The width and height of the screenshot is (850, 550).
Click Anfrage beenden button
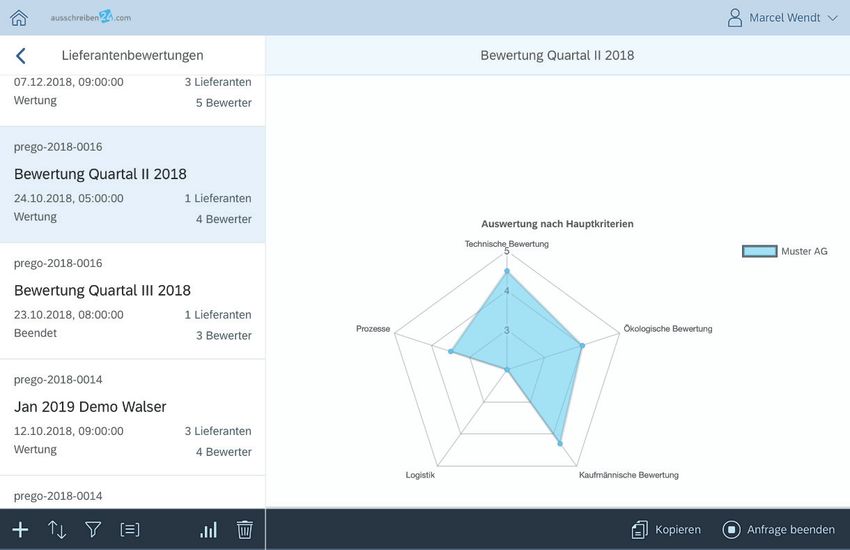click(779, 530)
